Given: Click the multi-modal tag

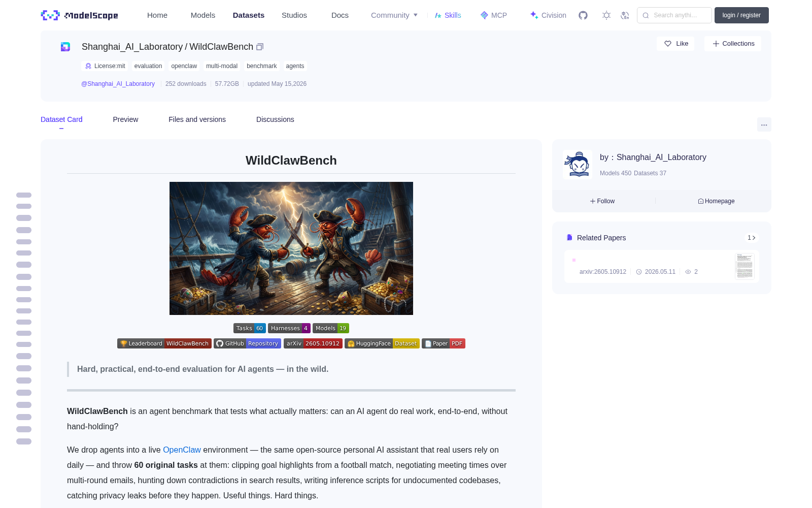Looking at the screenshot, I should (x=222, y=66).
